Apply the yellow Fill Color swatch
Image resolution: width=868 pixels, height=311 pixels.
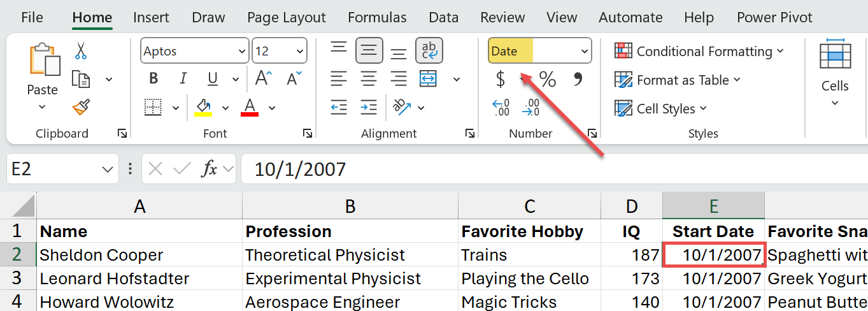click(x=203, y=108)
